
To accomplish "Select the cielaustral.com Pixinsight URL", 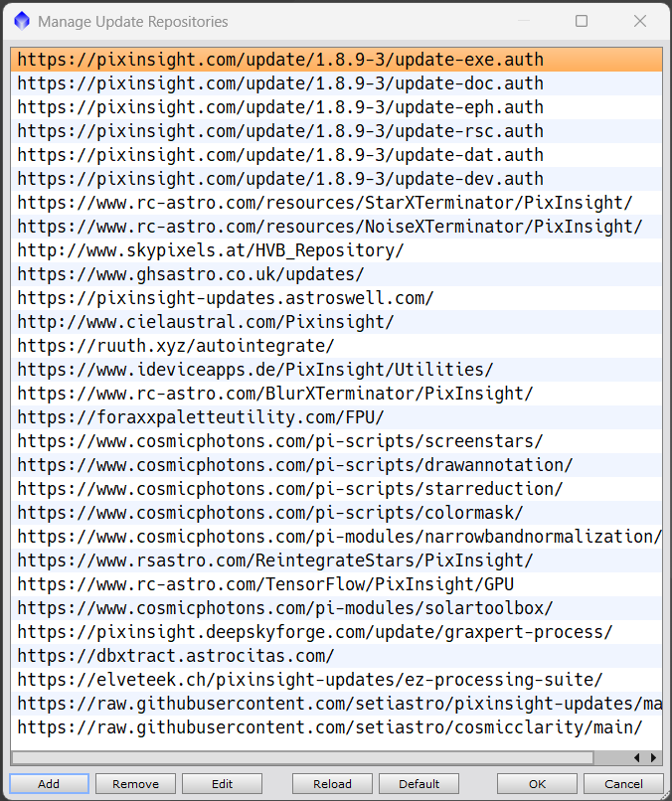I will pyautogui.click(x=336, y=322).
